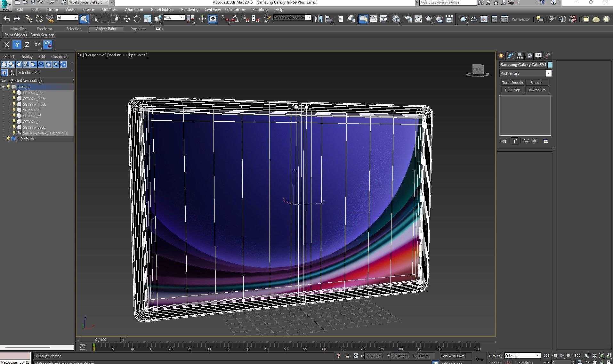Screen dimensions: 613x364
Task: Toggle Percent Snap in the main toolbar
Action: click(246, 19)
